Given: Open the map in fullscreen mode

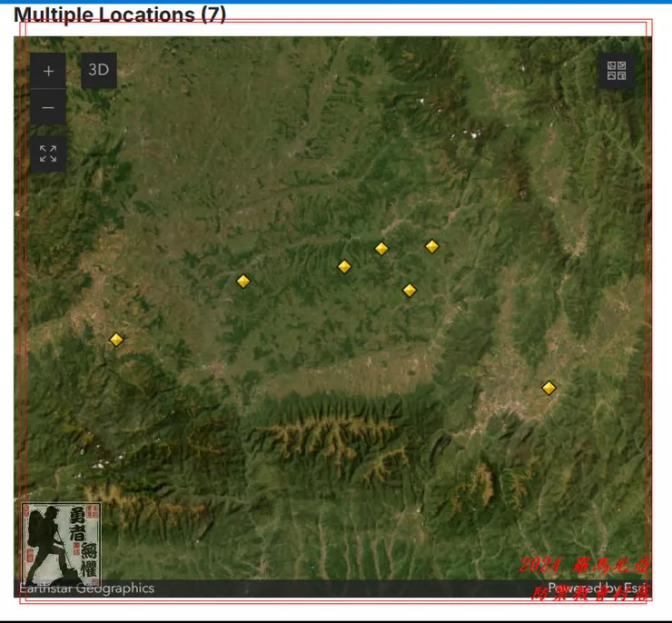Looking at the screenshot, I should 48,153.
